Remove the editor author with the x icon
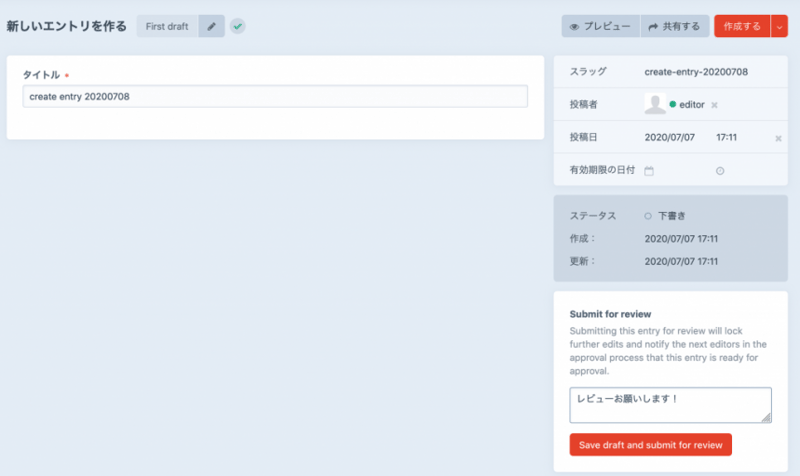This screenshot has width=800, height=476. 715,105
